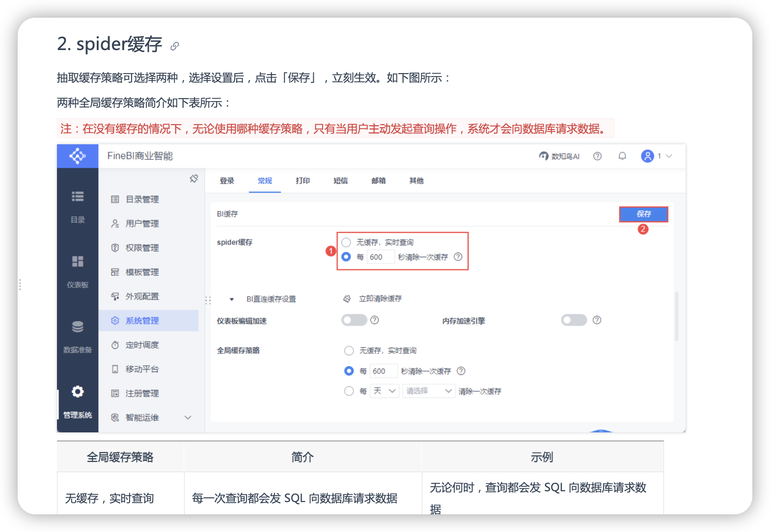Switch to the 其他 tab
This screenshot has height=532, width=770.
tap(416, 181)
